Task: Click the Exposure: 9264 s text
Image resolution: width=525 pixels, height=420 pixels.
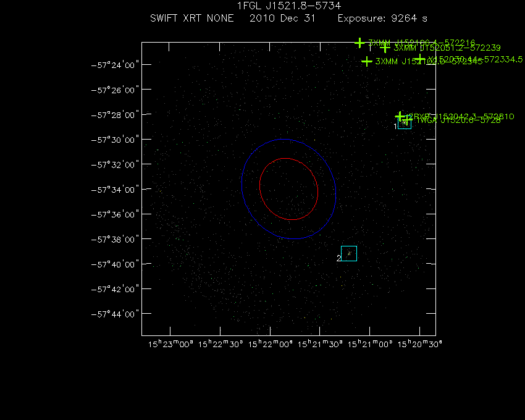Action: [x=382, y=18]
